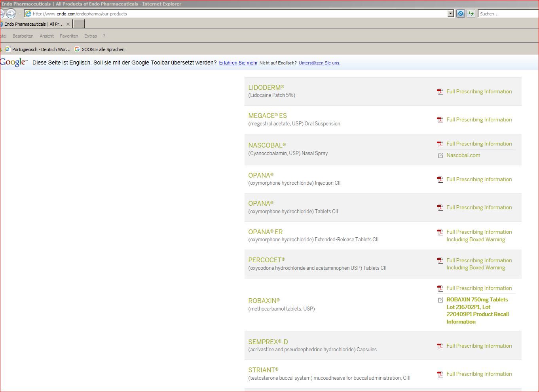Open LIDODERM Full Prescribing Information
This screenshot has height=392, width=539.
tap(479, 92)
